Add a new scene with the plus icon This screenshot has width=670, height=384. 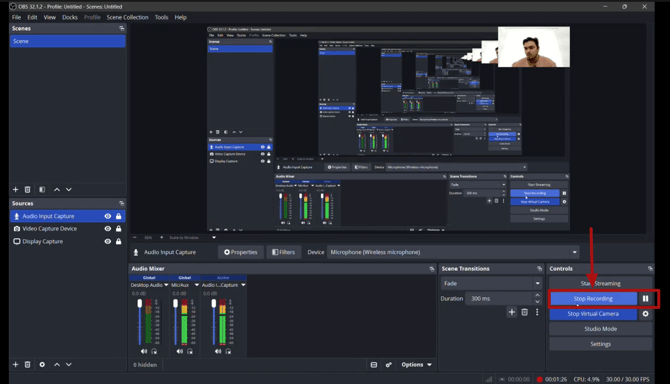[x=15, y=189]
